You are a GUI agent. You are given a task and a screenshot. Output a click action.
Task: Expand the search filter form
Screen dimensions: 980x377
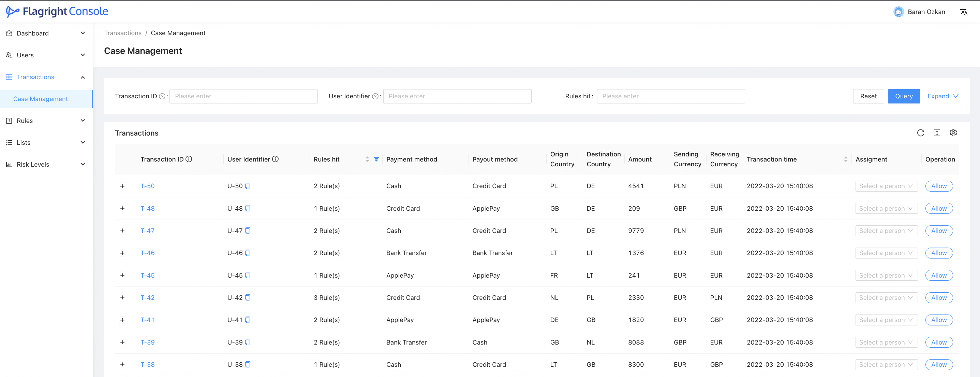942,96
